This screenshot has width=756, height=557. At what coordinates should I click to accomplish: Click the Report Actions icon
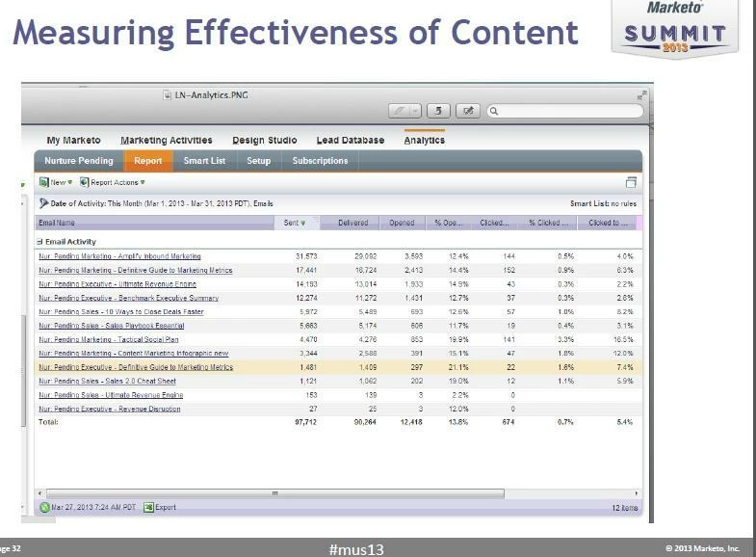(85, 182)
